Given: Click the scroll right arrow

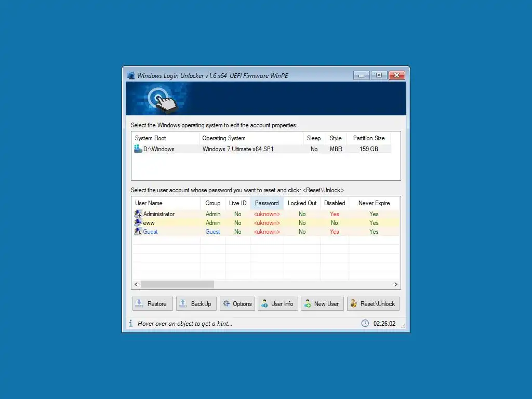Looking at the screenshot, I should (395, 284).
